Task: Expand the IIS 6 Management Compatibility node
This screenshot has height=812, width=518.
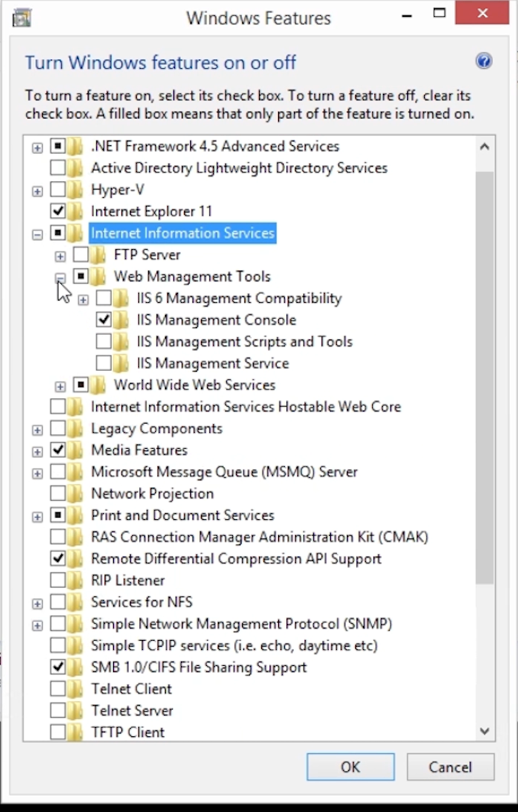Action: [83, 300]
